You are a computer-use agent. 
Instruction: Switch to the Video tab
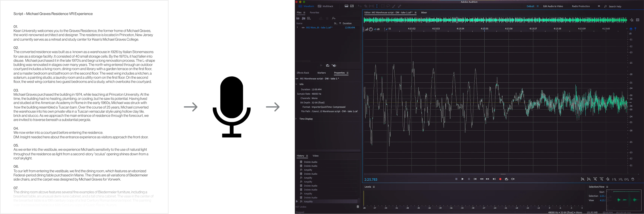click(315, 156)
